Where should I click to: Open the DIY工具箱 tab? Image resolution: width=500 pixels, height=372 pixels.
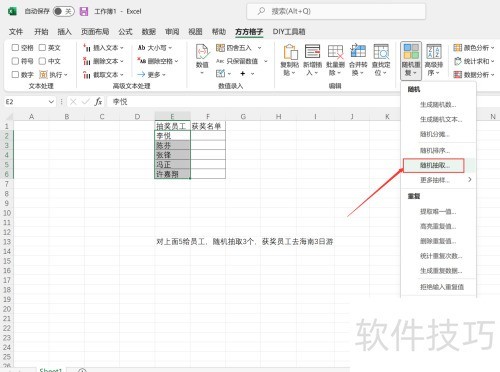(x=289, y=32)
